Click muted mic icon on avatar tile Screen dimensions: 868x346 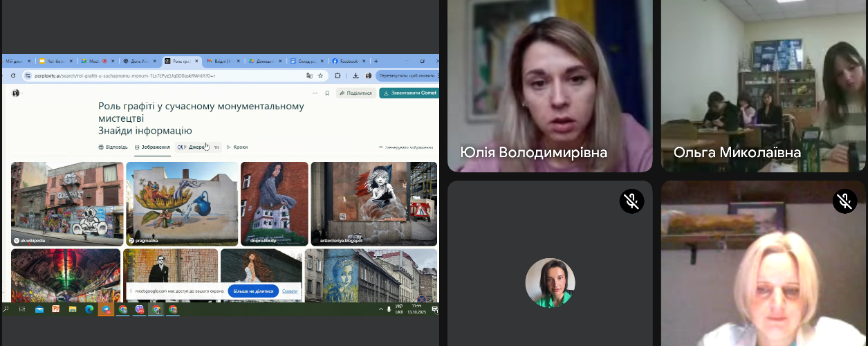631,201
